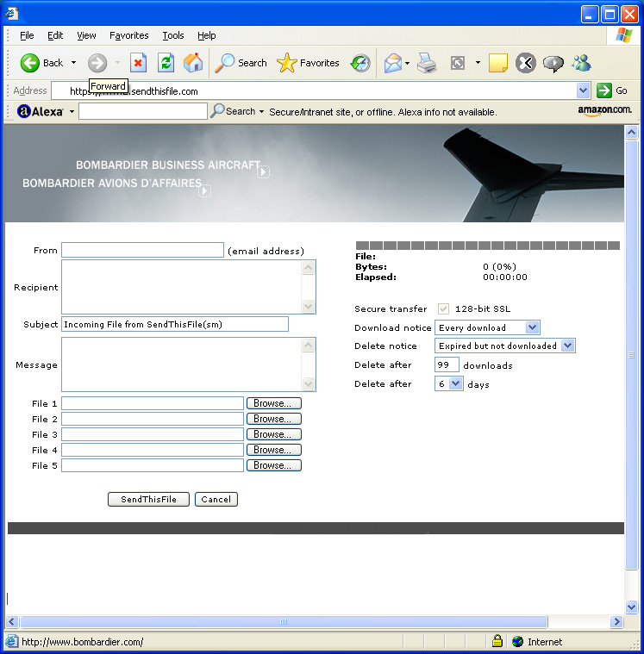Image resolution: width=644 pixels, height=654 pixels.
Task: Click the From email input field
Action: 143,250
